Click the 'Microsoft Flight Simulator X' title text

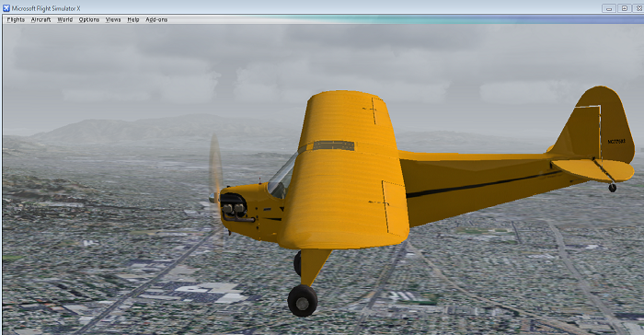click(x=46, y=8)
